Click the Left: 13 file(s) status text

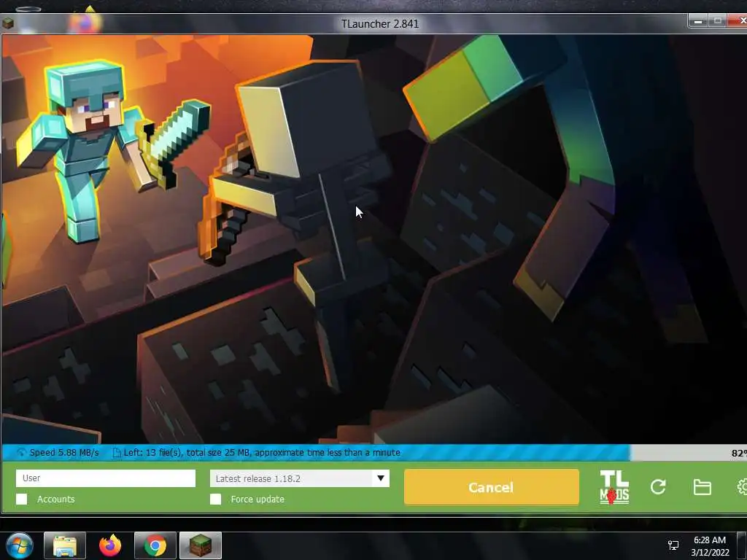click(x=262, y=453)
